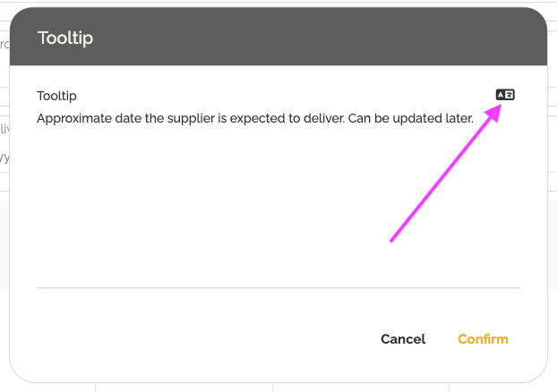Click the orange Confirm button
557x392 pixels.
point(483,339)
